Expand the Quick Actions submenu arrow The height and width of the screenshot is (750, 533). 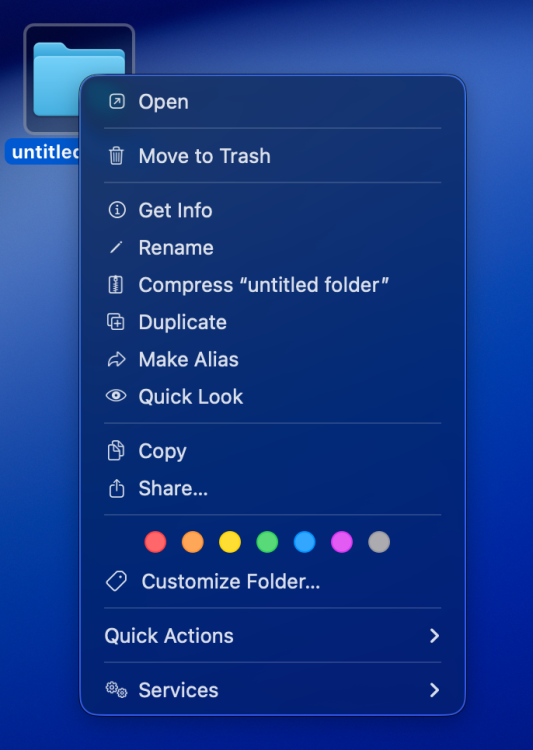(x=434, y=636)
